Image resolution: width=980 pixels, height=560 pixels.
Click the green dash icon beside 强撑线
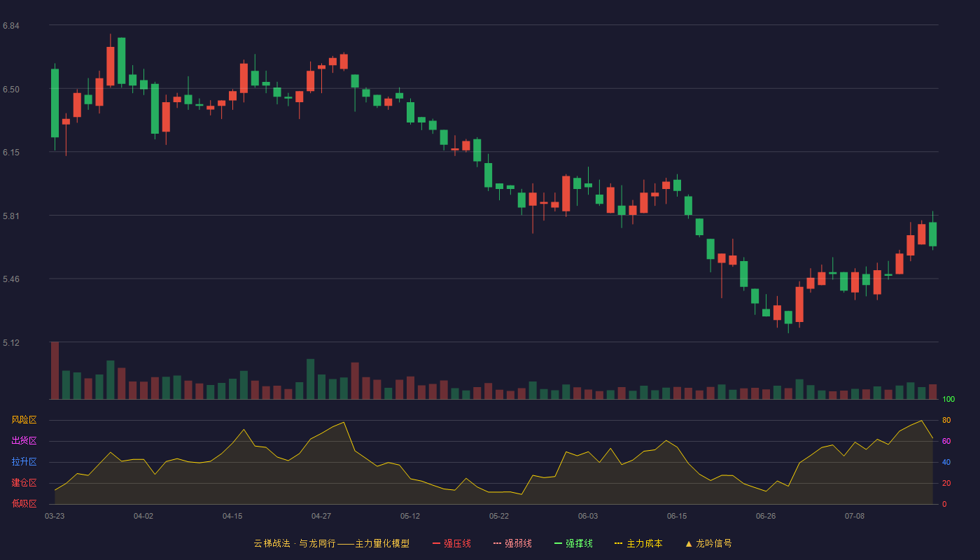[559, 543]
